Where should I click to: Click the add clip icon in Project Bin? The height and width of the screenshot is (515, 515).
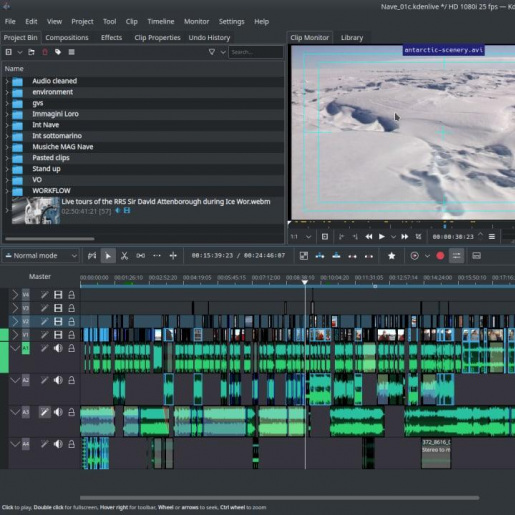click(9, 52)
